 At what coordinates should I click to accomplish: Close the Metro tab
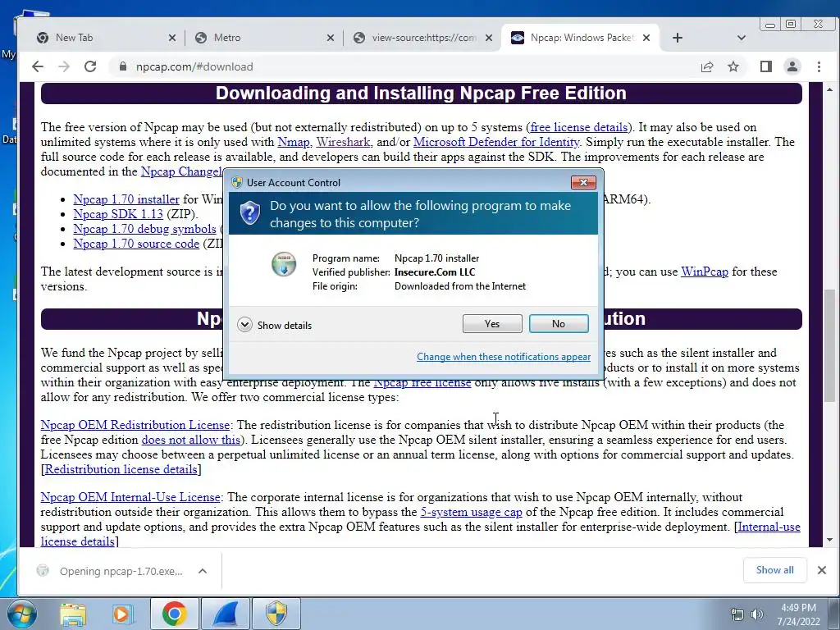tap(331, 38)
